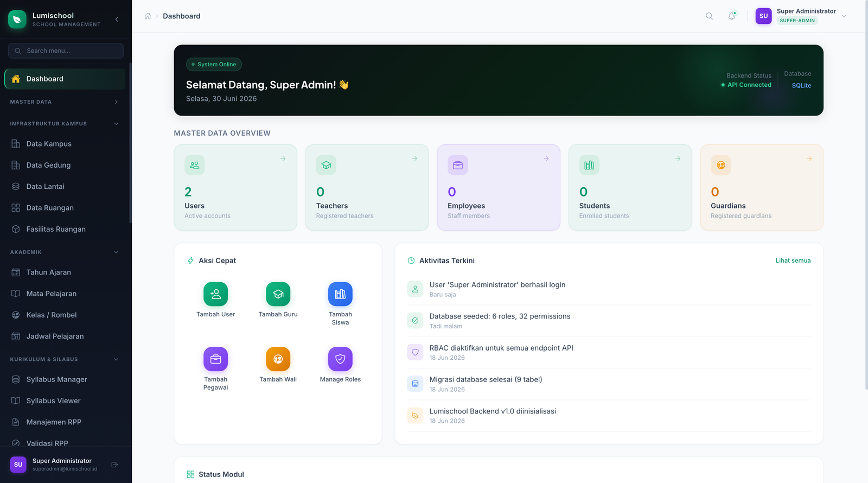This screenshot has height=483, width=868.
Task: Open Data Gedung menu item
Action: pyautogui.click(x=65, y=166)
